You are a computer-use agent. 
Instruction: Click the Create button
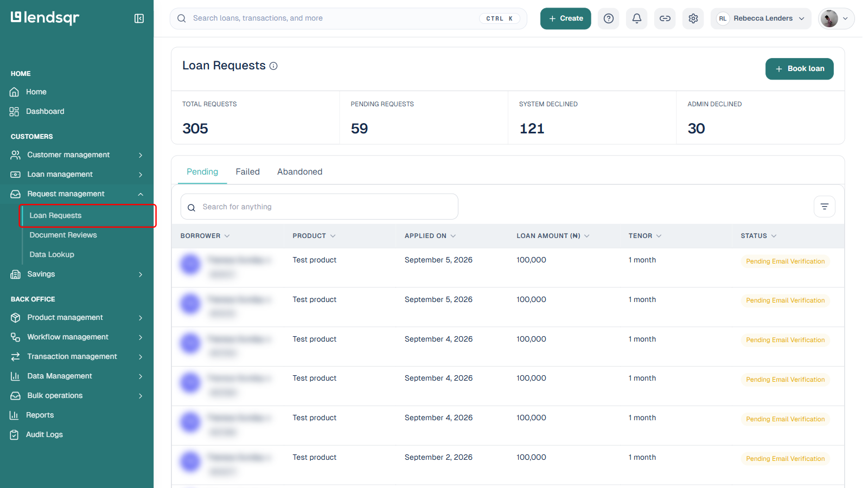(566, 18)
